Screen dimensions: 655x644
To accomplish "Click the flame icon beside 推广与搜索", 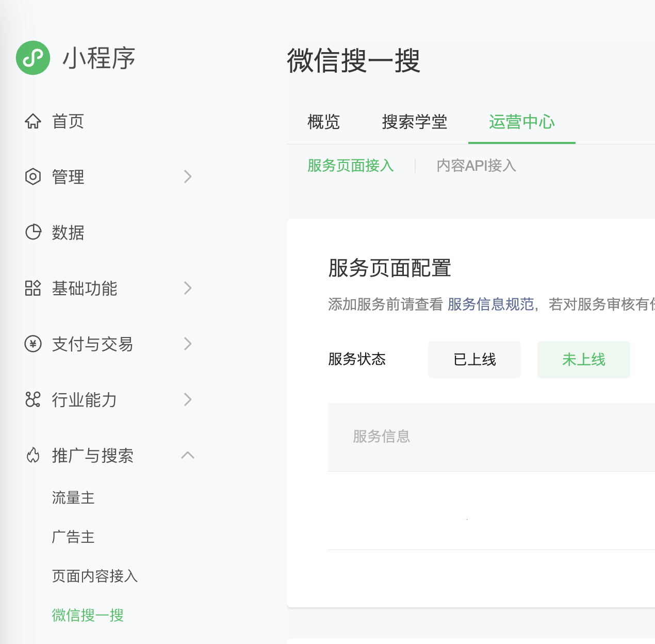I will 33,455.
